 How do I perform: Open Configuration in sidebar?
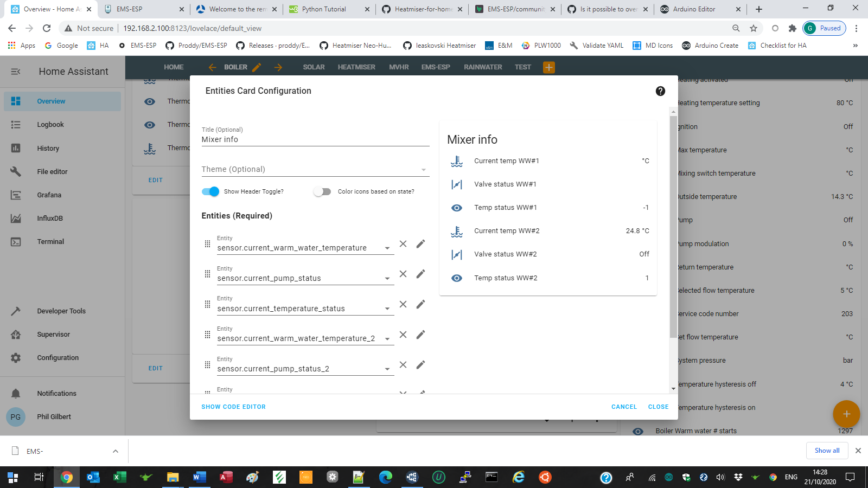62,357
